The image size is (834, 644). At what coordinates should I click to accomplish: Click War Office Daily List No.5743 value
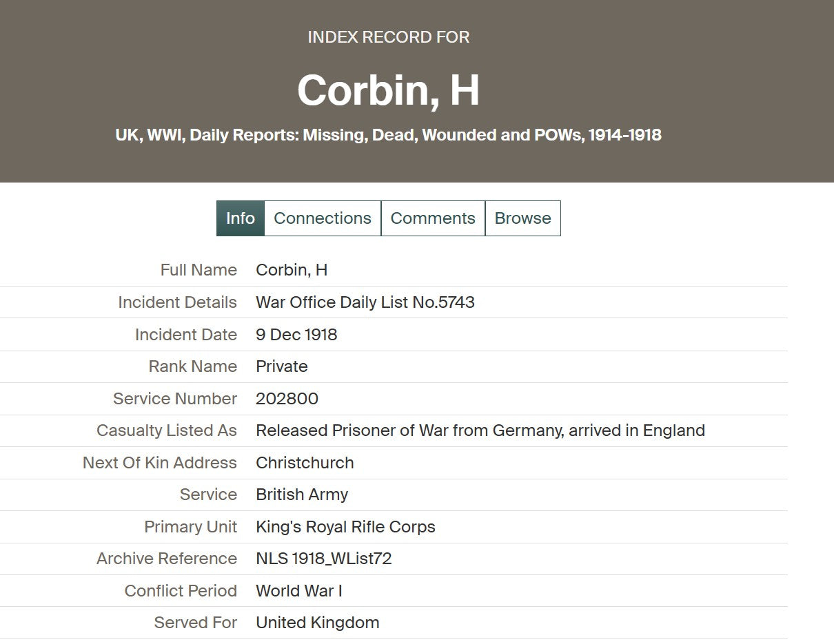pos(365,302)
